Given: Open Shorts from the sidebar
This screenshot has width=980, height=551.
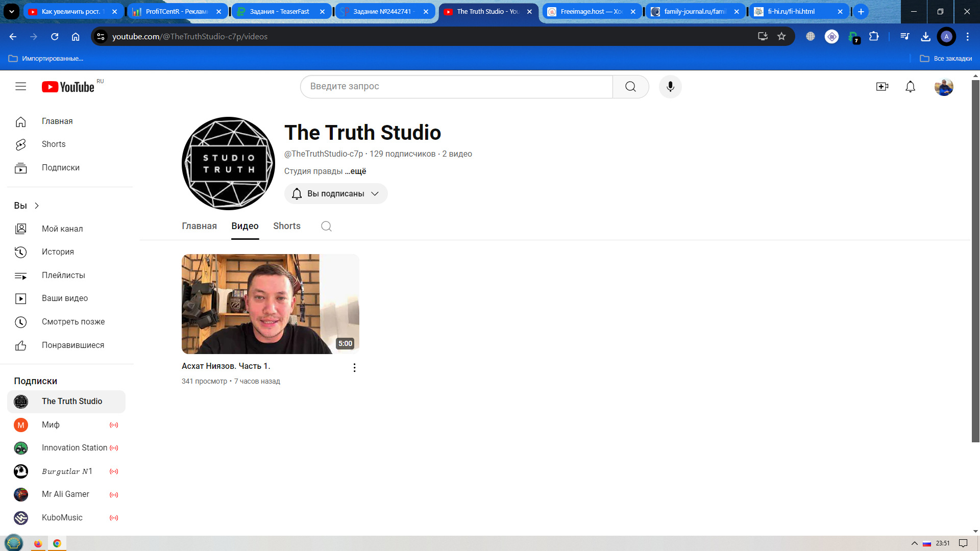Looking at the screenshot, I should coord(66,144).
